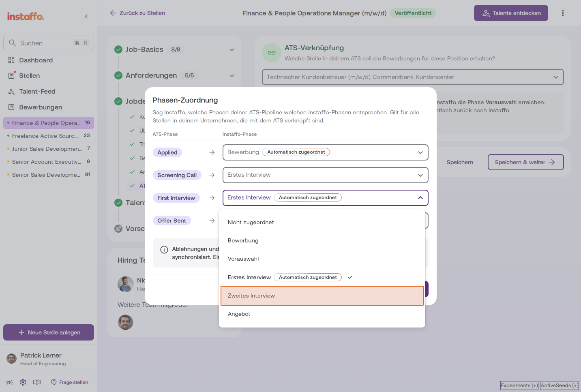
Task: Click the announcements megaphone icon
Action: click(10, 382)
